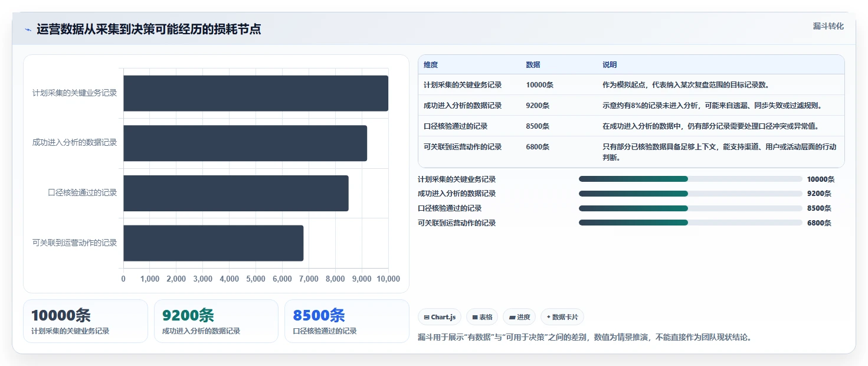Click the 8500条 stat card
Image resolution: width=868 pixels, height=366 pixels.
click(x=347, y=321)
